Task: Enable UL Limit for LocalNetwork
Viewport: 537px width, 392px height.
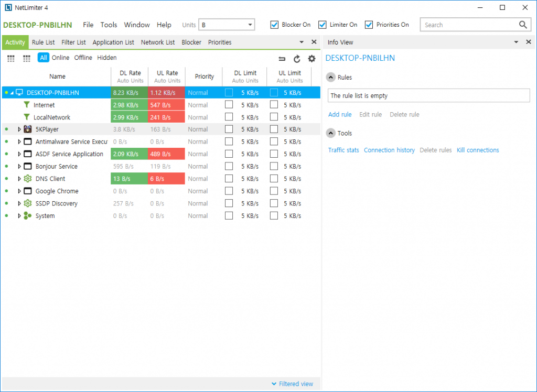Action: (x=274, y=117)
